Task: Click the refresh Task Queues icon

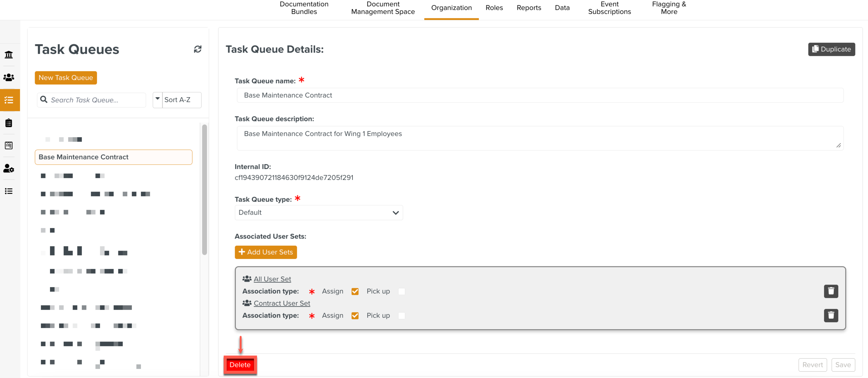Action: pyautogui.click(x=198, y=49)
